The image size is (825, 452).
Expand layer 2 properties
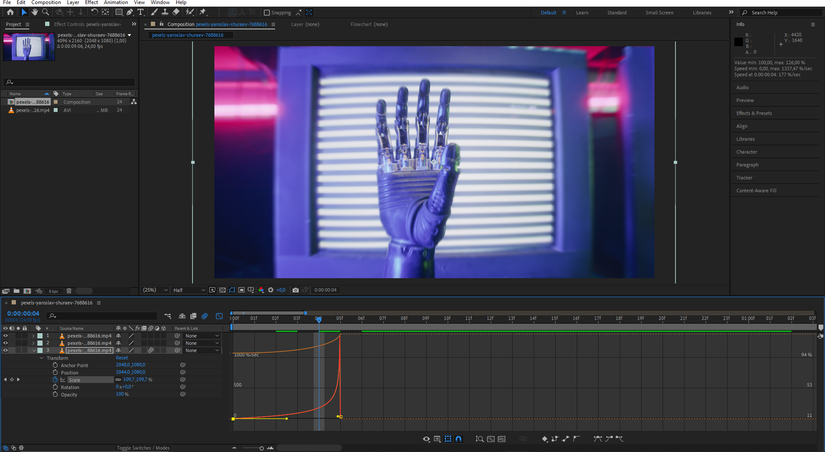click(x=34, y=343)
